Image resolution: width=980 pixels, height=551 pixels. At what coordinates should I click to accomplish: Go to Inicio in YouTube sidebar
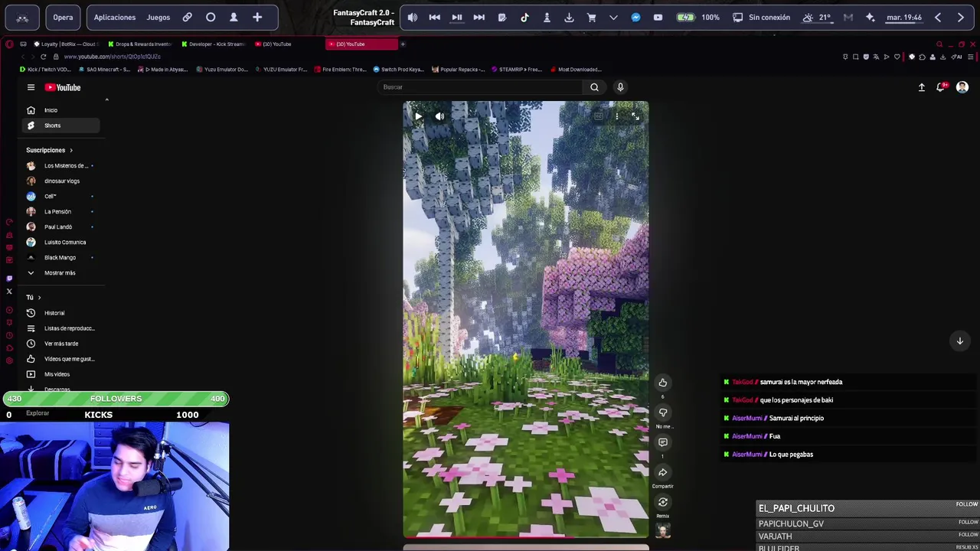click(x=60, y=110)
